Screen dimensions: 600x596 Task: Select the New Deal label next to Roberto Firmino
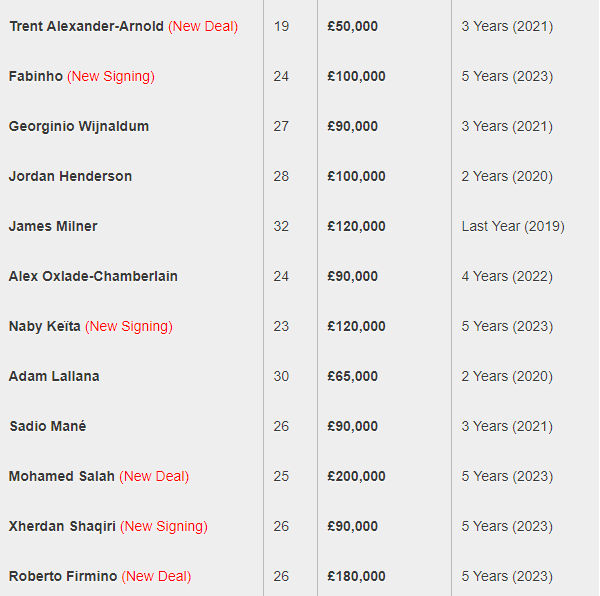pyautogui.click(x=156, y=576)
